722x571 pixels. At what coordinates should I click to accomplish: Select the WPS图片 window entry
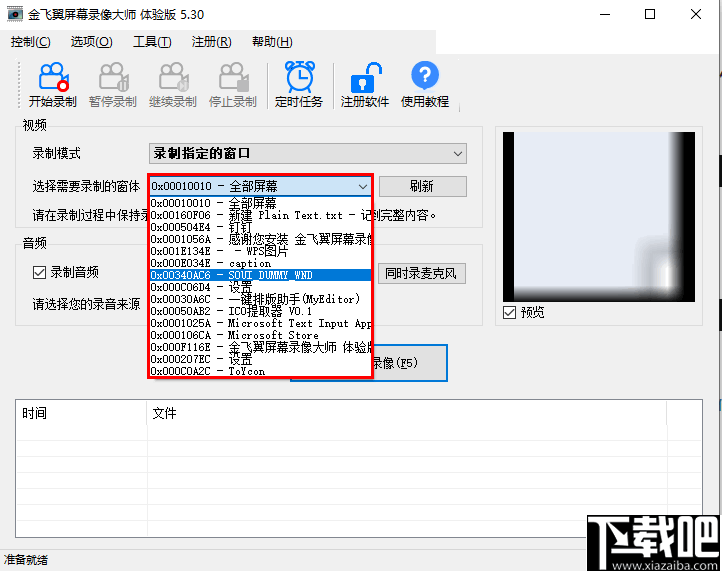pos(261,251)
